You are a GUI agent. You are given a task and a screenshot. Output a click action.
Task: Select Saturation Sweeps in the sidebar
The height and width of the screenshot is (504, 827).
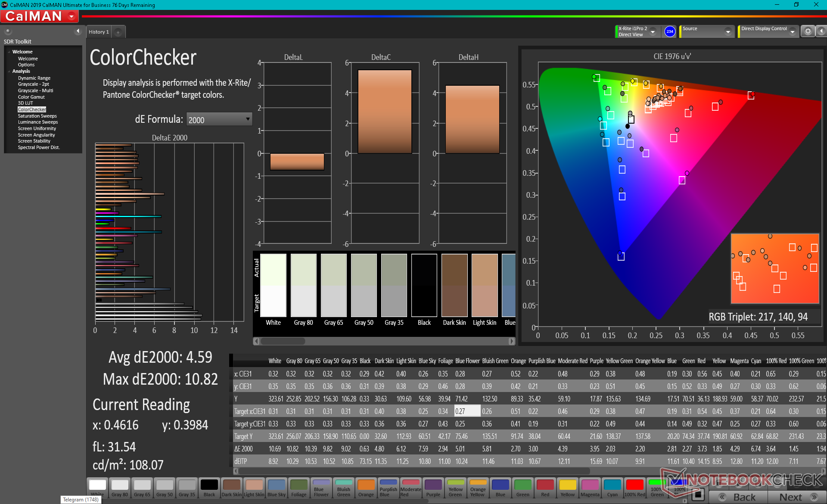[37, 116]
